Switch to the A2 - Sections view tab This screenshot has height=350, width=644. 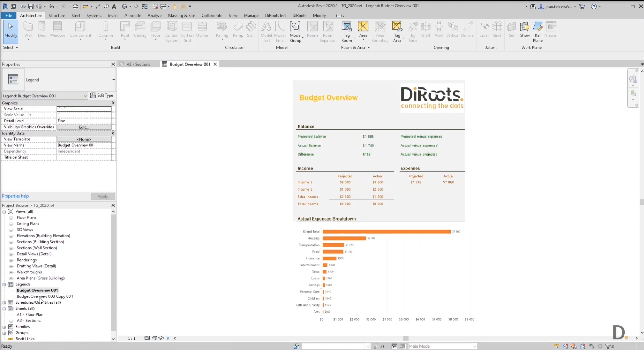pyautogui.click(x=138, y=64)
